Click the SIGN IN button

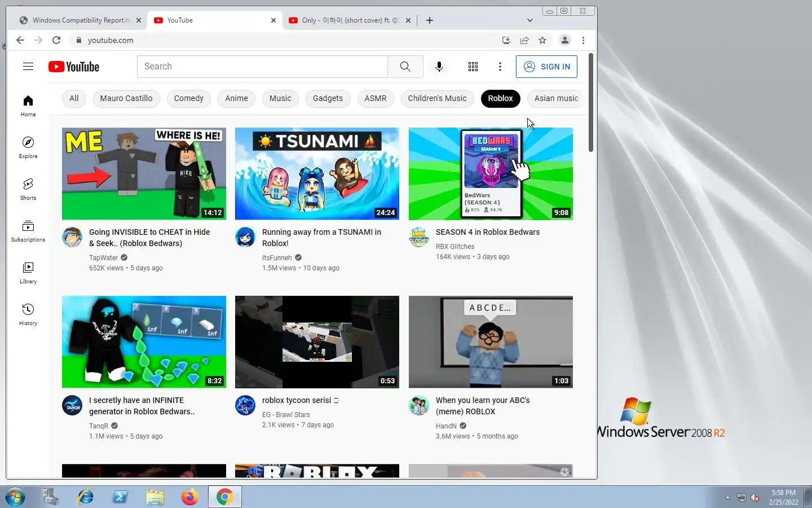[x=546, y=67]
